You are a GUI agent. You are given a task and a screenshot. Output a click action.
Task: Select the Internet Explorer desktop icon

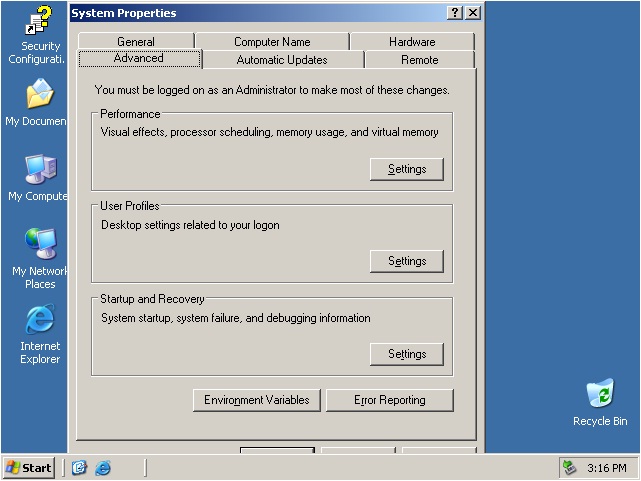point(40,320)
